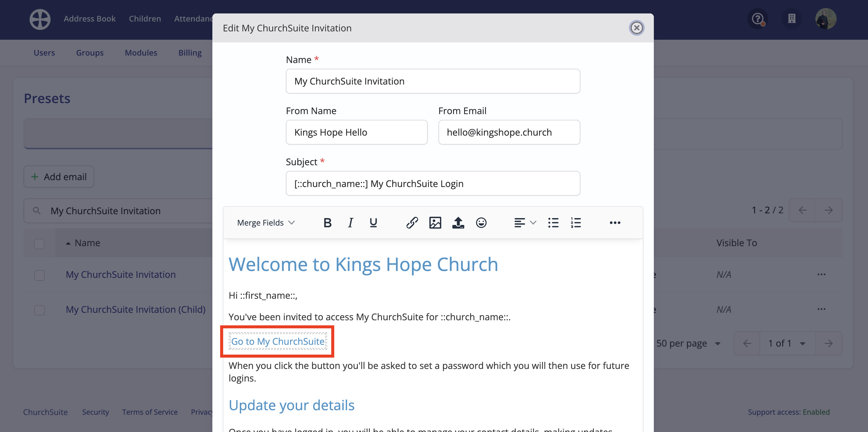The image size is (868, 432).
Task: Click the search magnifier icon in Presets
Action: tap(37, 211)
